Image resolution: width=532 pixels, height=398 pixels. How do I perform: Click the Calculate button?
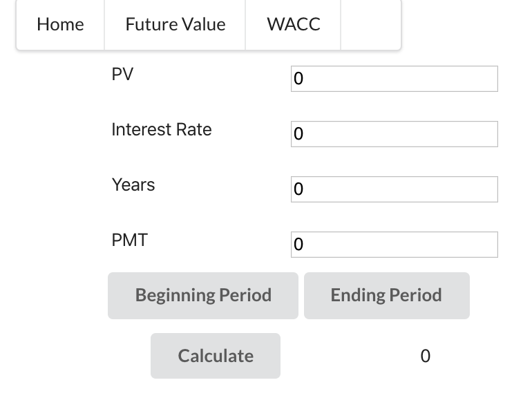click(216, 356)
